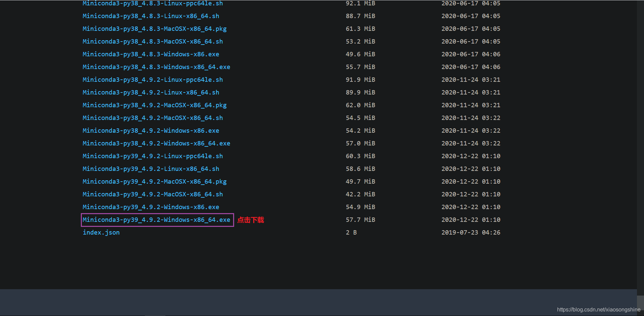Click the 91.9 MiB size value
Viewport: 644px width, 316px height.
(x=361, y=80)
